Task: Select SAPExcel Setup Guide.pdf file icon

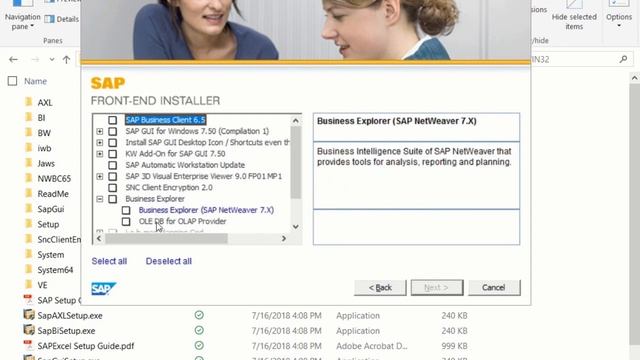Action: (x=29, y=346)
